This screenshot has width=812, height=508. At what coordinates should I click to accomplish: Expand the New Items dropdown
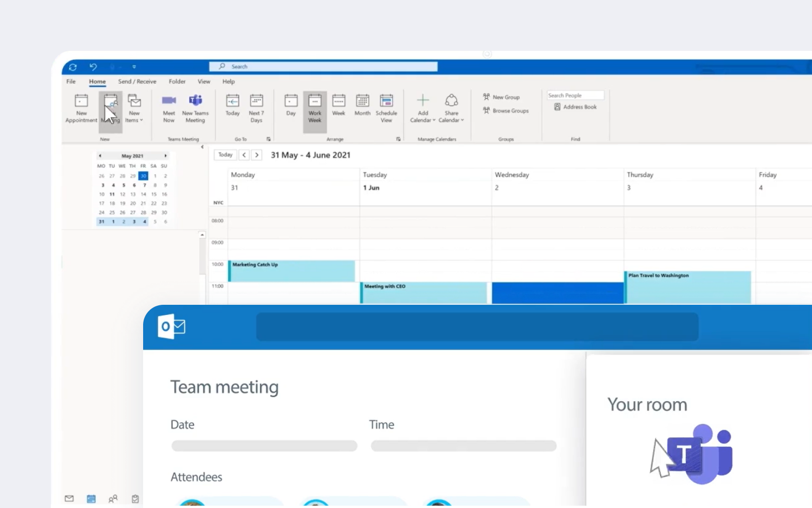(134, 108)
